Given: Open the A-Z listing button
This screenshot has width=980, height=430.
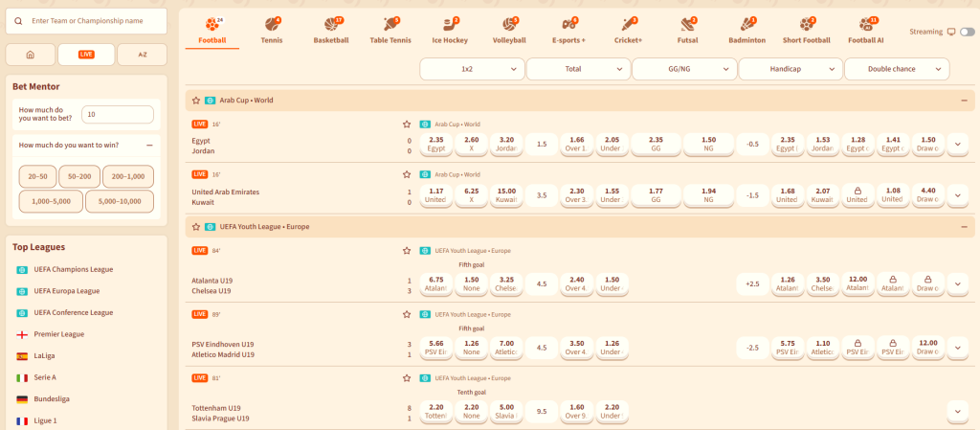Looking at the screenshot, I should tap(143, 55).
